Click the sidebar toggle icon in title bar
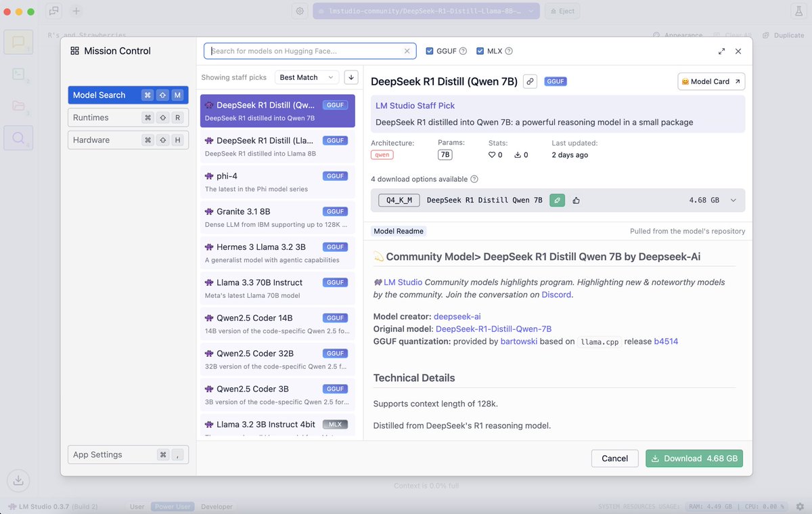The width and height of the screenshot is (812, 514). pyautogui.click(x=53, y=12)
